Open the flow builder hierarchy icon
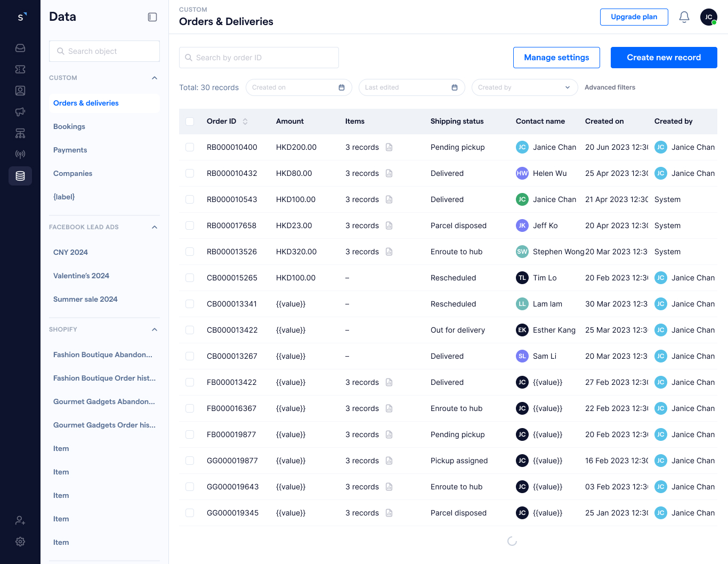Screen dimensions: 728x564 20,133
